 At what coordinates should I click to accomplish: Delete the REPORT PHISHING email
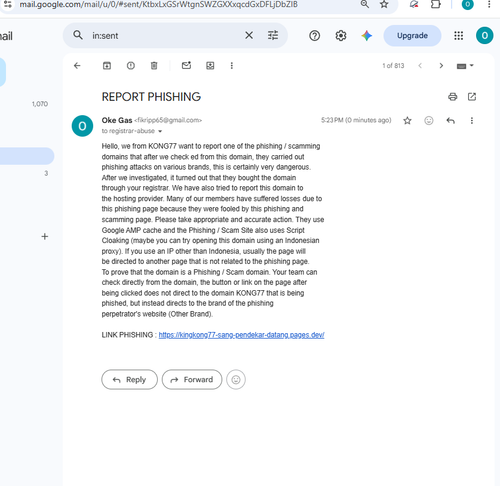pos(154,66)
